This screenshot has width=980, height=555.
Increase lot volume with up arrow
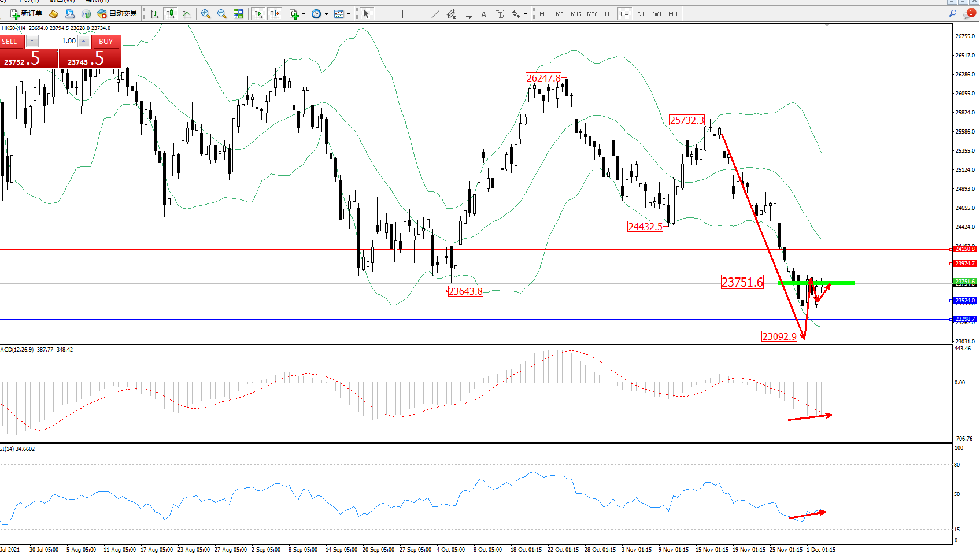click(84, 41)
